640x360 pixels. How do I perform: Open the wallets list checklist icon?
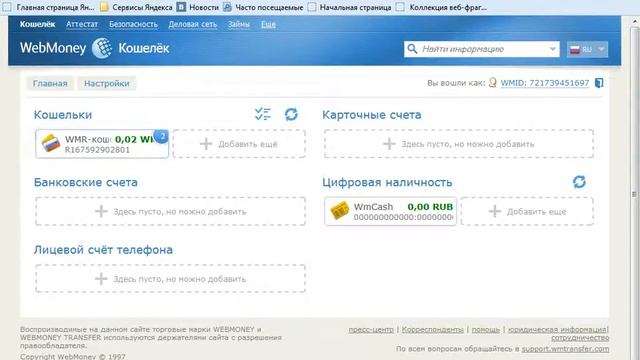click(262, 114)
